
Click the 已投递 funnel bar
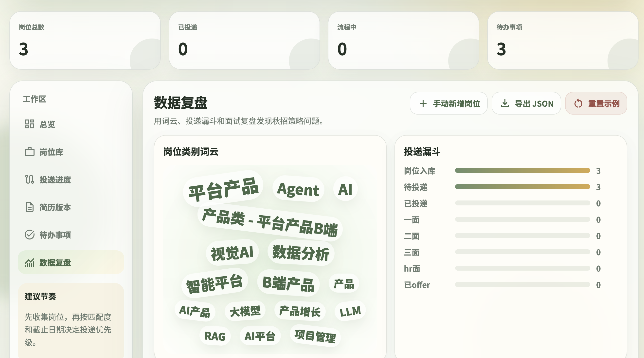click(x=522, y=203)
